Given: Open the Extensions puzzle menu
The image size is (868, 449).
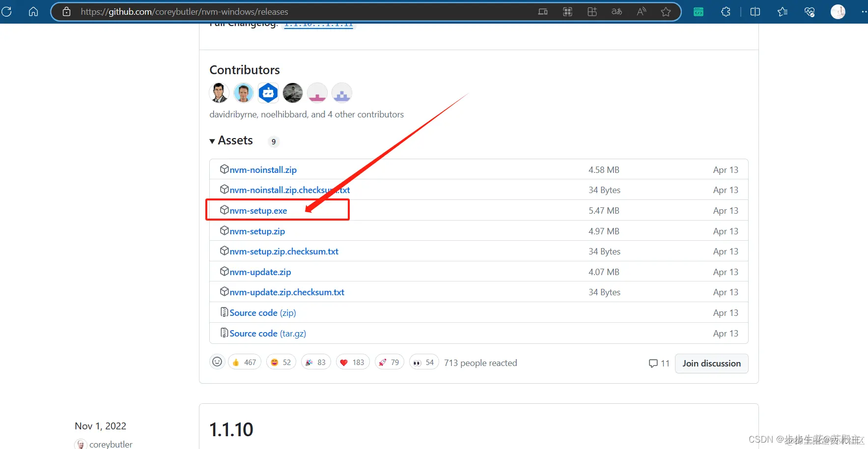Looking at the screenshot, I should [726, 11].
